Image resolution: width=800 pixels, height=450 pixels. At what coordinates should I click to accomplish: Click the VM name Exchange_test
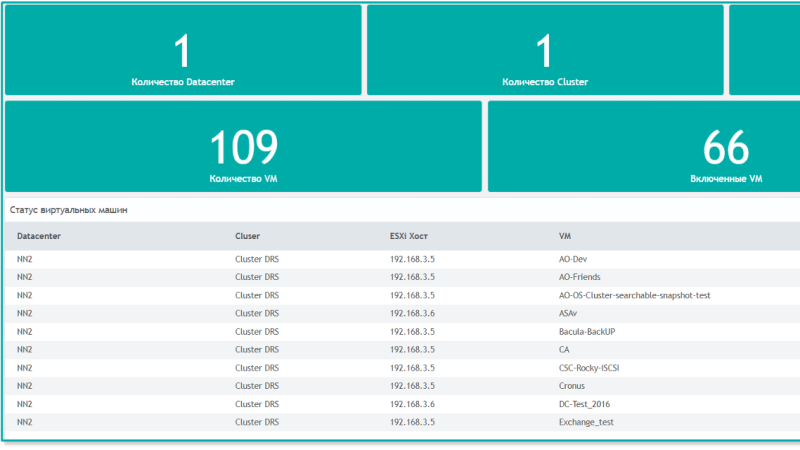click(x=586, y=422)
